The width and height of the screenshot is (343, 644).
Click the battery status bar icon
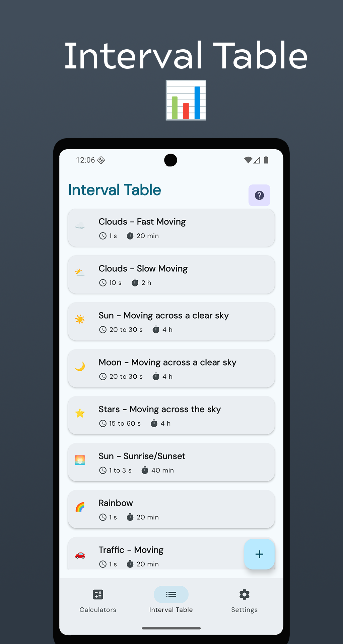click(266, 160)
